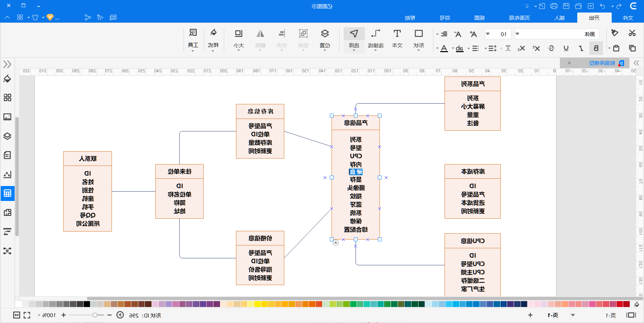Screen dimensions: 644x323
Task: Pick the eyedropper icon beside color palette
Action: point(637,304)
